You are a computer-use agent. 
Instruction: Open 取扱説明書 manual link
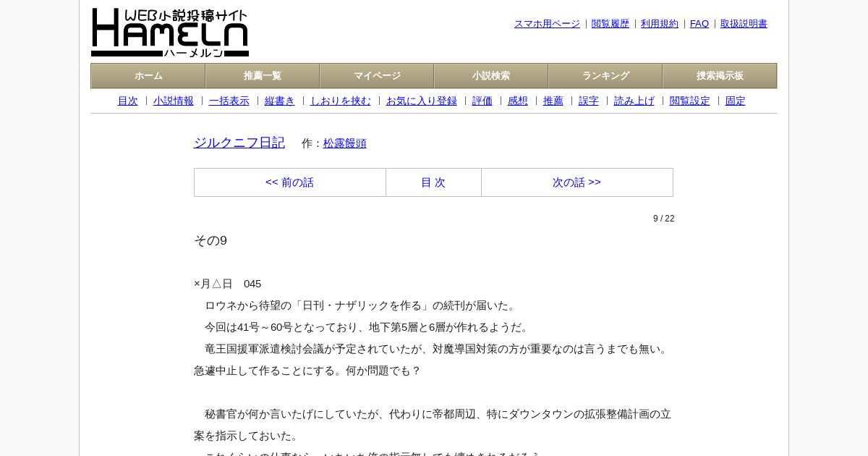(x=744, y=24)
